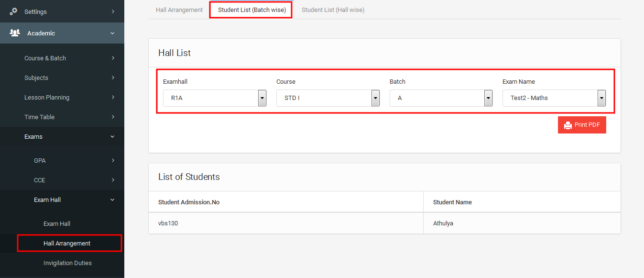
Task: Open the Examhall R1A dropdown
Action: 215,98
